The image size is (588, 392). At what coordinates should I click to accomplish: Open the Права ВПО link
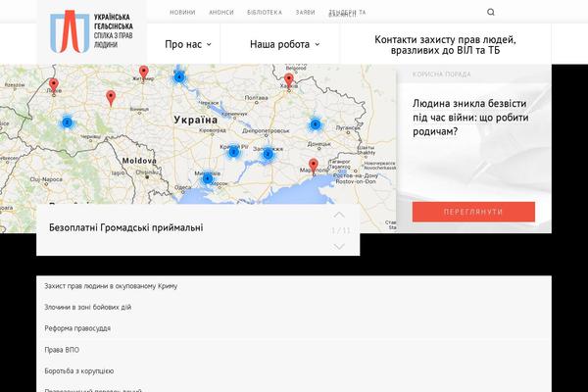pos(62,350)
